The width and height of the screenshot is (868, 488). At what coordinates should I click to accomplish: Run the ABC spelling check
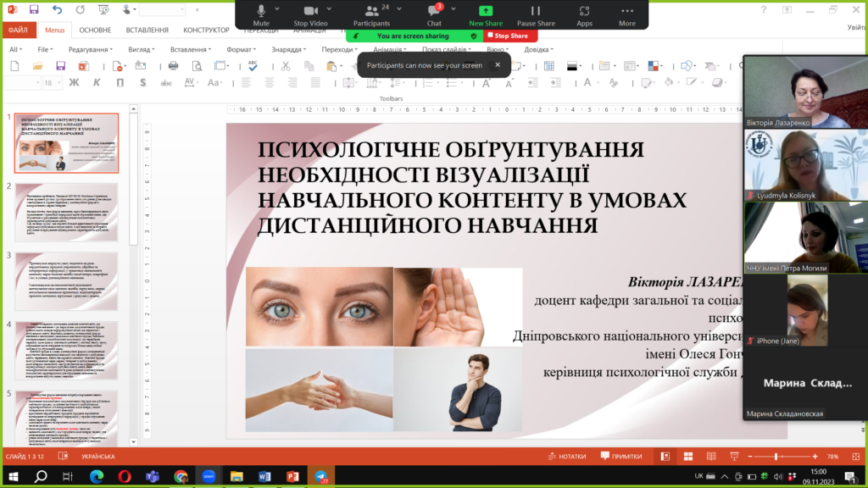[253, 66]
